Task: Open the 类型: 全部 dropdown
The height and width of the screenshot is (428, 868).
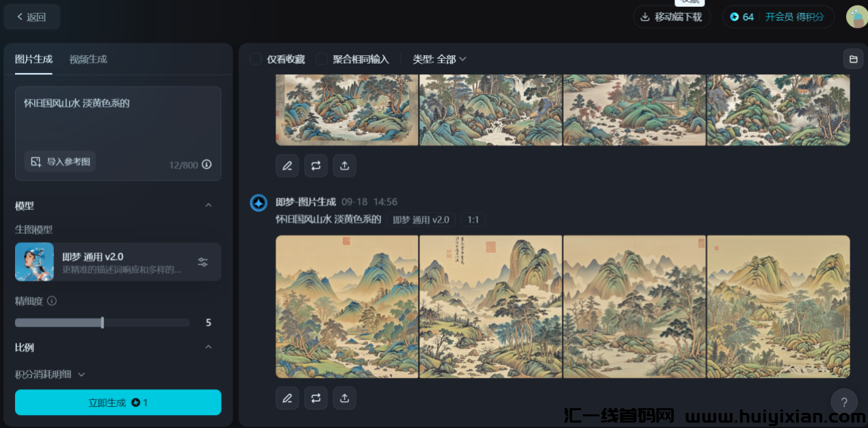Action: coord(439,59)
